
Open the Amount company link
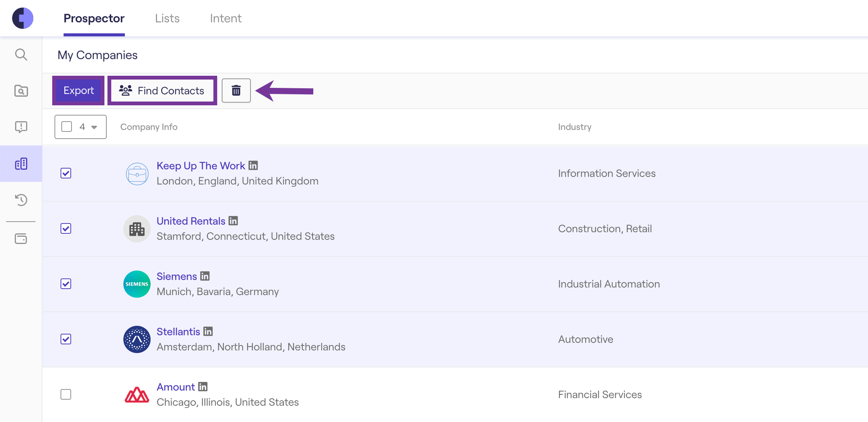[176, 387]
